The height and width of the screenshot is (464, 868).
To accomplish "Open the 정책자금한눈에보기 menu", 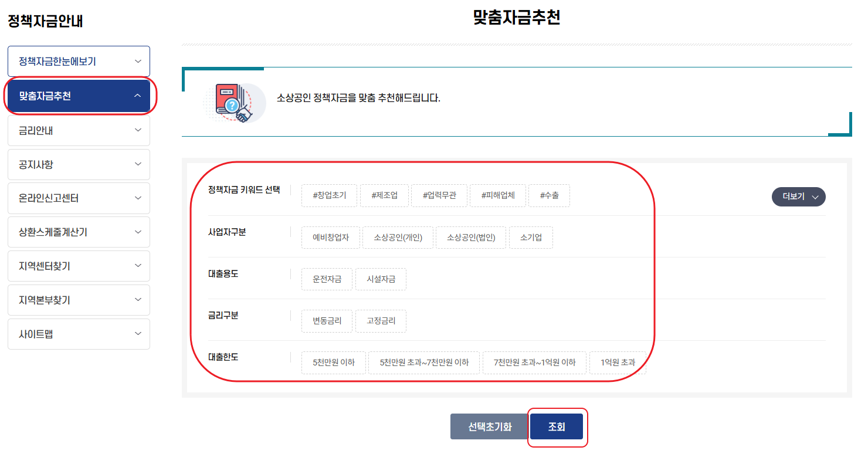I will pyautogui.click(x=79, y=61).
